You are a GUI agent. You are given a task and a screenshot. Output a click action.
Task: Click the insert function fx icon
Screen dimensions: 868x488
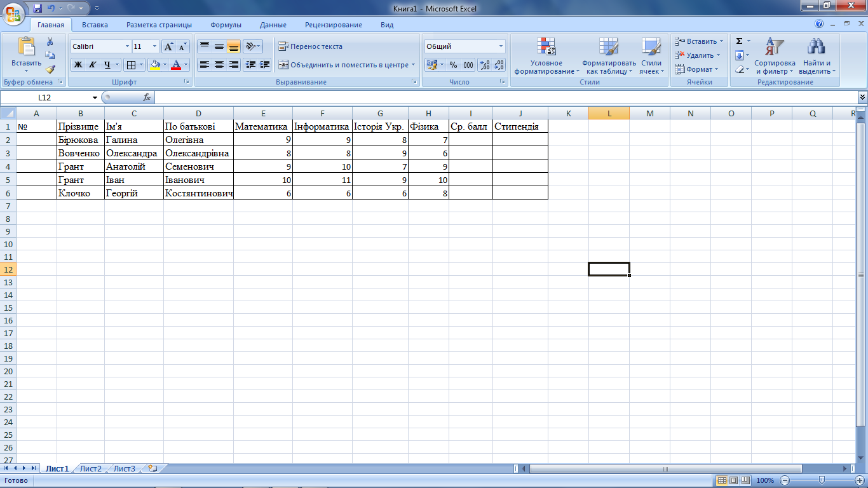pyautogui.click(x=147, y=97)
